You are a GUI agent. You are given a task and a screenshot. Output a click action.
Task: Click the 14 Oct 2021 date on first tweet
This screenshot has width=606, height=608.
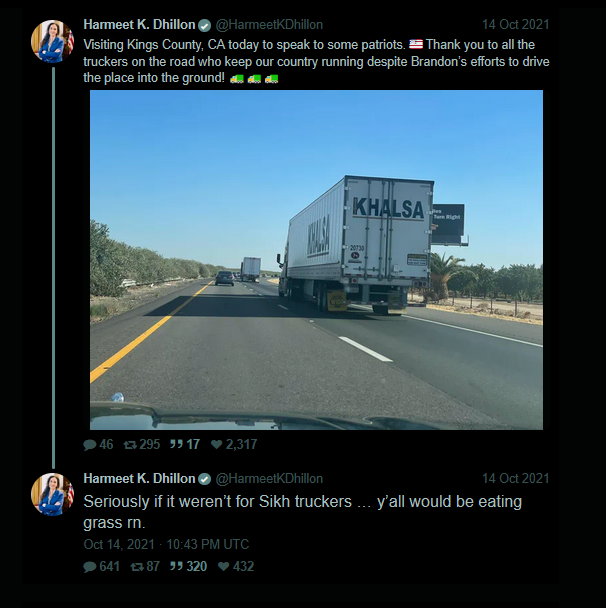(515, 24)
